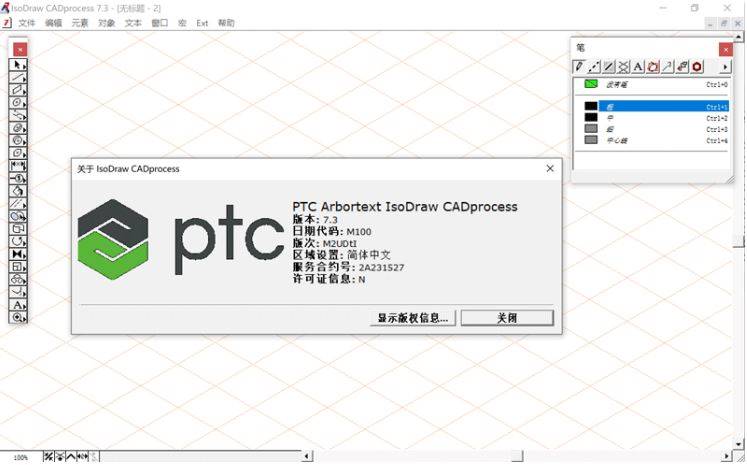Restore down the document window in menu bar
747x465 pixels.
(x=724, y=23)
